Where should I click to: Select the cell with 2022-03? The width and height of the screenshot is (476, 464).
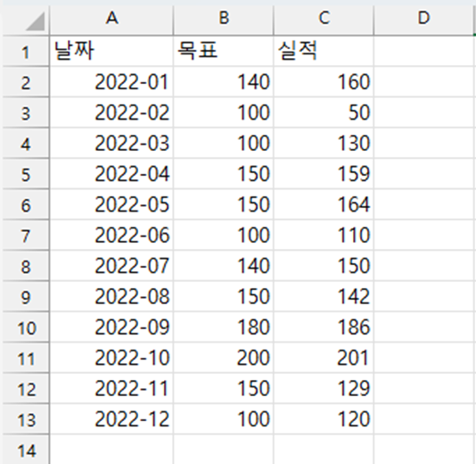click(111, 143)
